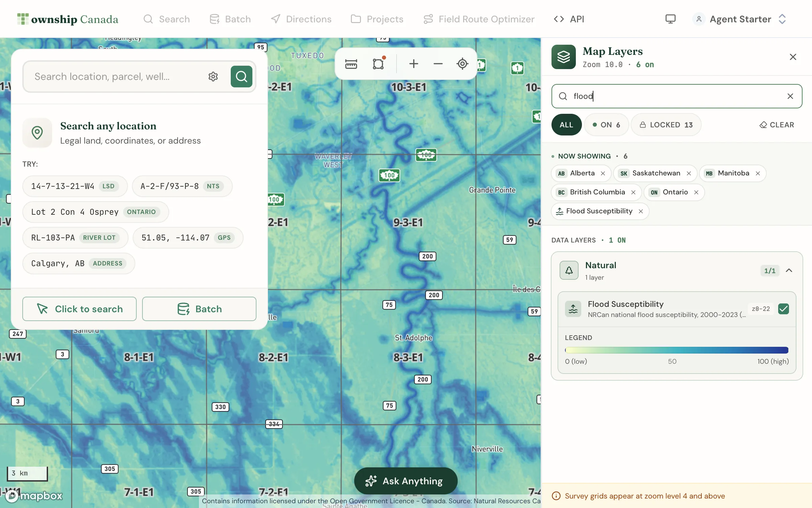Clear the flood layer search text
Image resolution: width=812 pixels, height=508 pixels.
click(x=790, y=96)
